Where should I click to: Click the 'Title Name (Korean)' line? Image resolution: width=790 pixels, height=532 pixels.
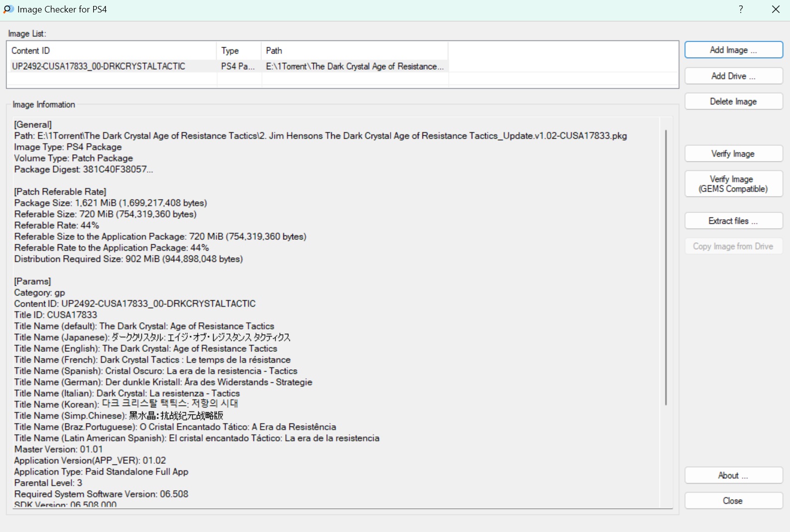click(126, 404)
